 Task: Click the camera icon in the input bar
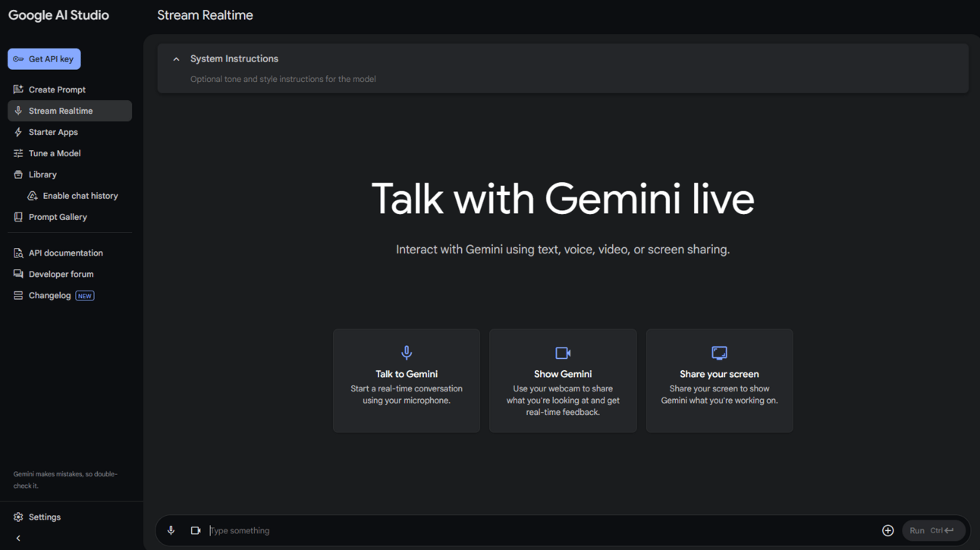pyautogui.click(x=196, y=531)
